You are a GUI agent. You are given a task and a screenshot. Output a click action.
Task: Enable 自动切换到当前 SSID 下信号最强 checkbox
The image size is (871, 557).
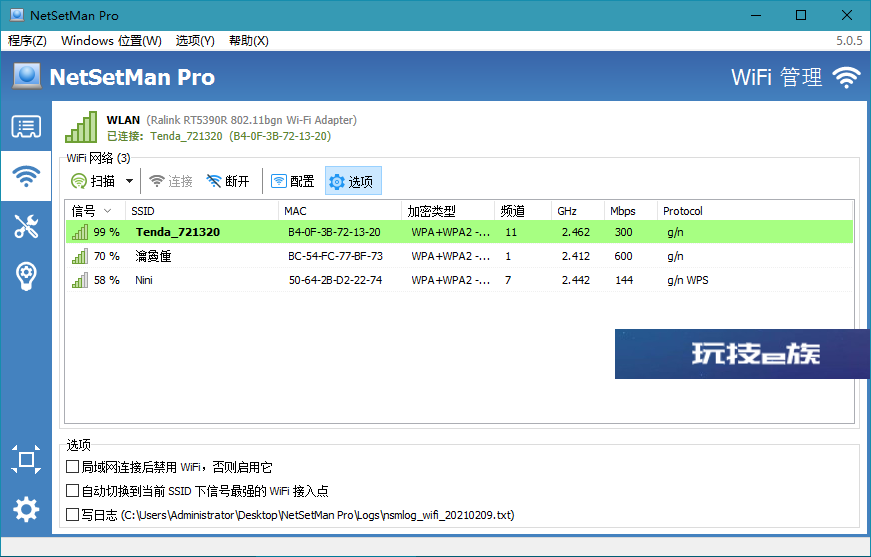[x=72, y=490]
